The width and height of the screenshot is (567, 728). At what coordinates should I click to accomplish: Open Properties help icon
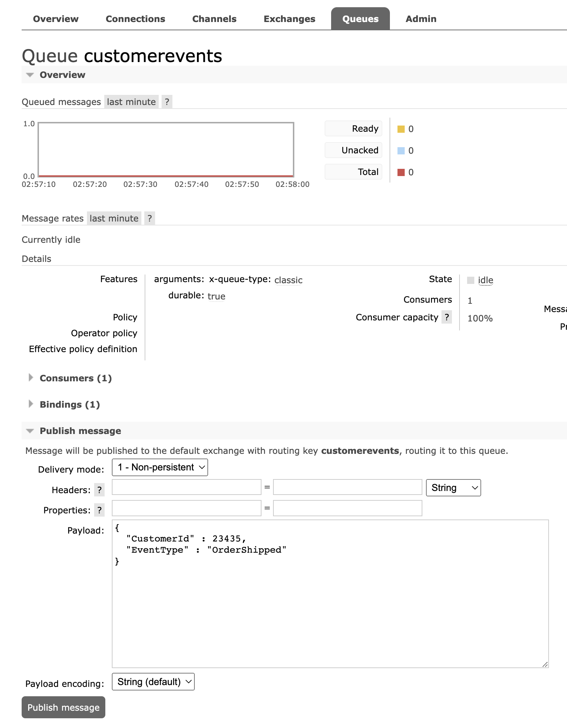(99, 510)
